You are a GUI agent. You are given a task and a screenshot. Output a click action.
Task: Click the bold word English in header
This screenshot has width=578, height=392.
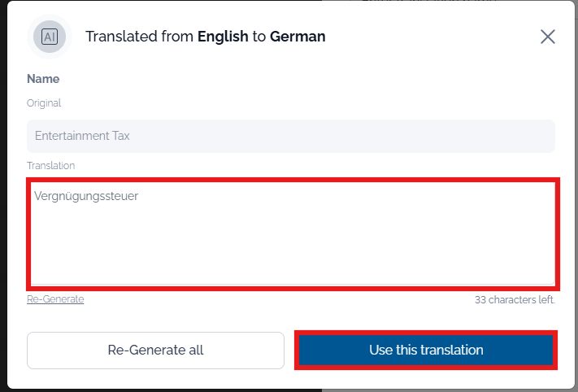(x=223, y=37)
